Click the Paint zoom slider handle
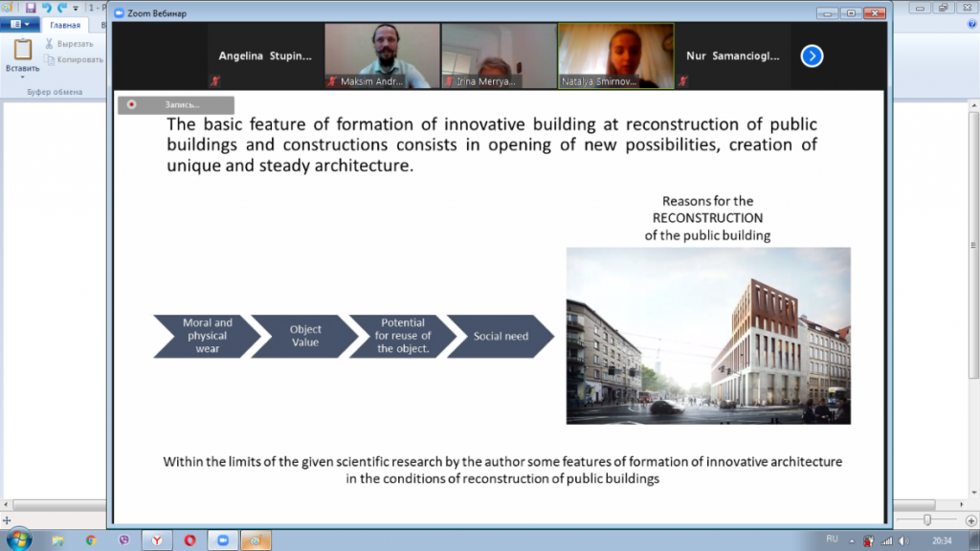This screenshot has width=980, height=551. pos(927,518)
